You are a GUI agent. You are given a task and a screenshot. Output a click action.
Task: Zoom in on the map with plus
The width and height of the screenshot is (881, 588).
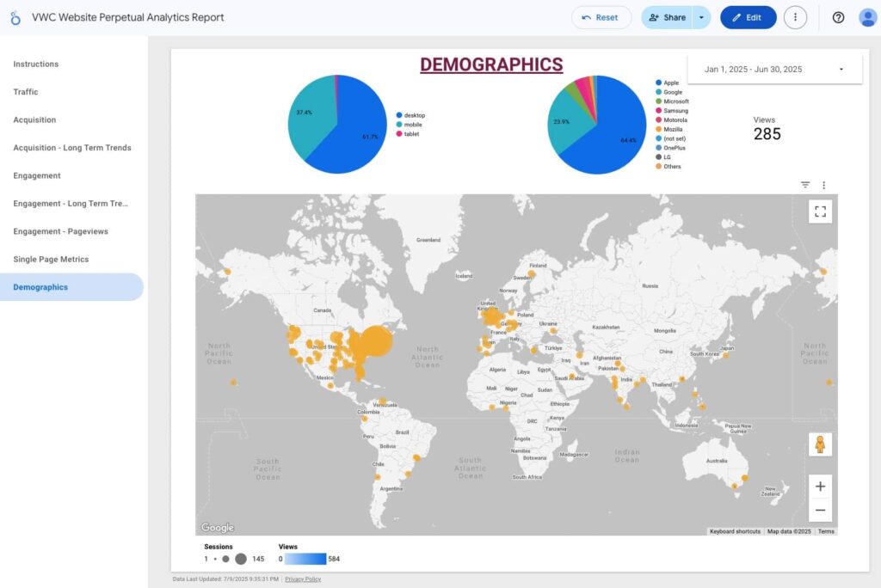click(x=820, y=487)
